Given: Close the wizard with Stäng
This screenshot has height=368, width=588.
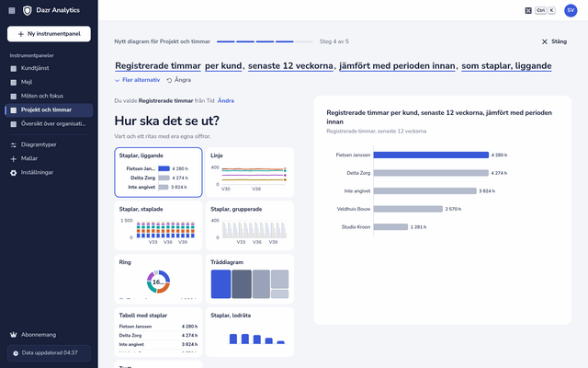Looking at the screenshot, I should pyautogui.click(x=554, y=41).
